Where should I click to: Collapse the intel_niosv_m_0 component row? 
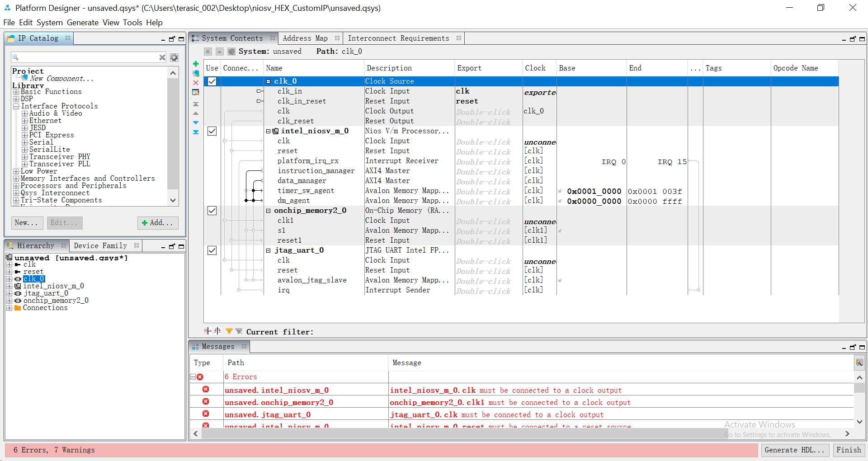[x=268, y=131]
